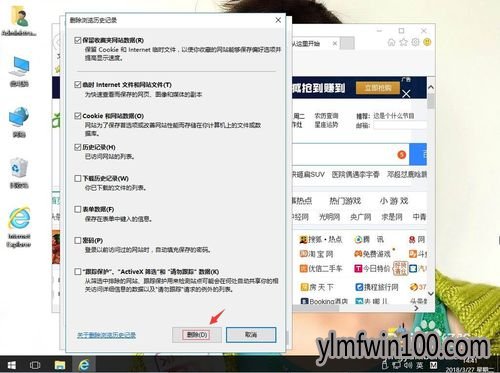The width and height of the screenshot is (500, 373).
Task: Select the 从这里开始 tab in IE
Action: [x=312, y=43]
